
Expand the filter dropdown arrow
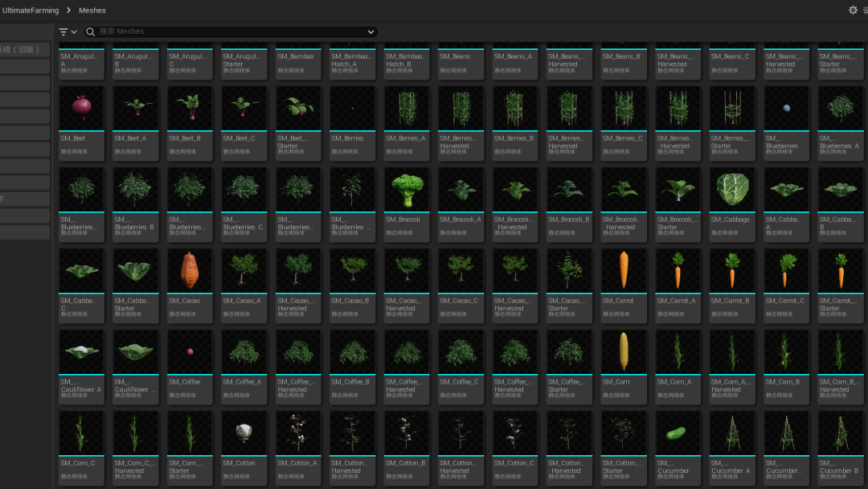tap(74, 32)
